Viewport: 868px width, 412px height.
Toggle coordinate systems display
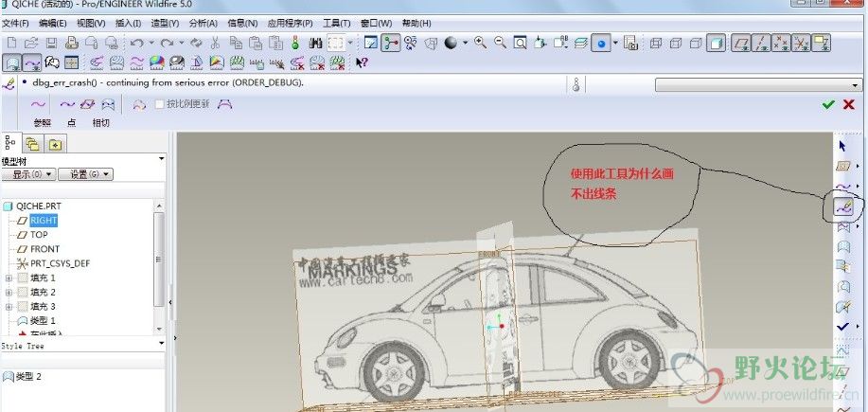pyautogui.click(x=801, y=43)
